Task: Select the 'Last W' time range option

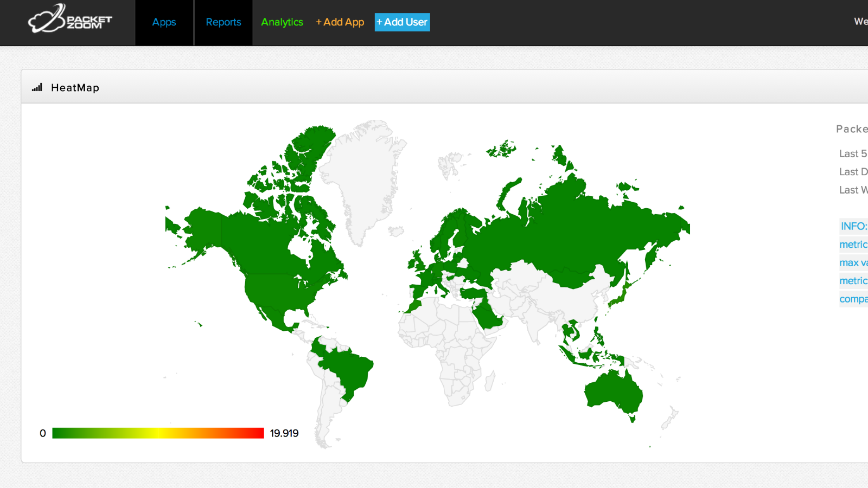Action: click(x=853, y=190)
